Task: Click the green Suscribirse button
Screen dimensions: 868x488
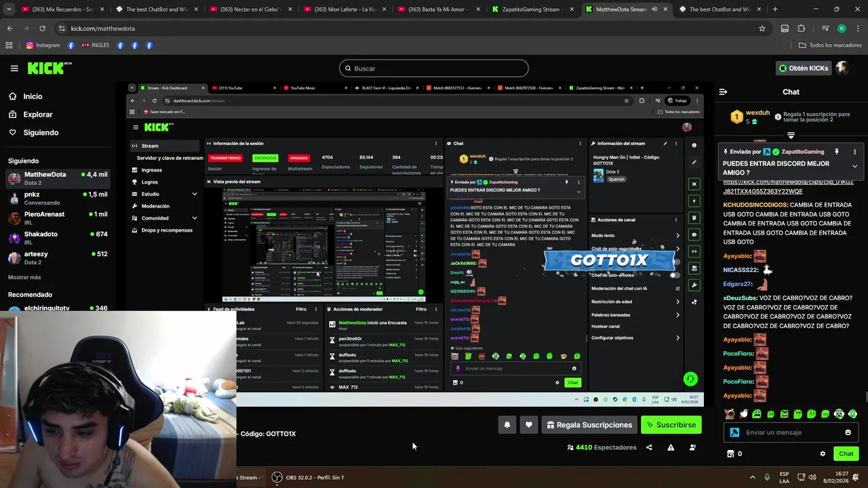Action: click(671, 425)
